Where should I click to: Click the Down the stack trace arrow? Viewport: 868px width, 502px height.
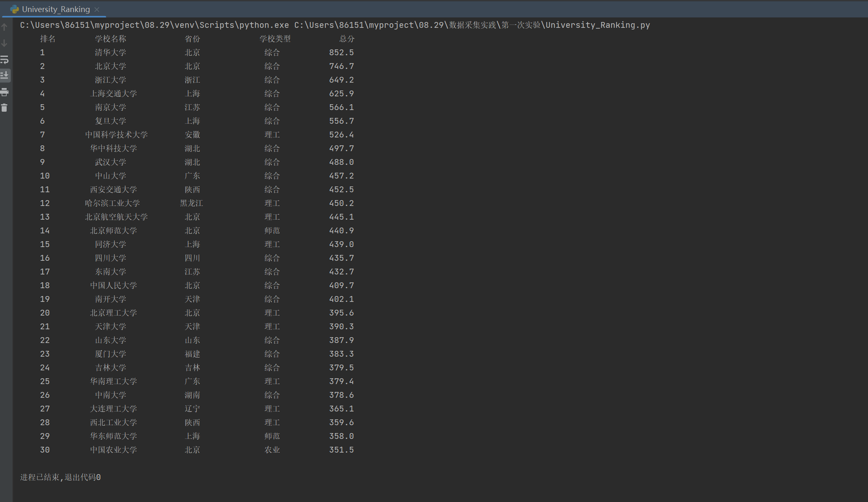tap(5, 43)
